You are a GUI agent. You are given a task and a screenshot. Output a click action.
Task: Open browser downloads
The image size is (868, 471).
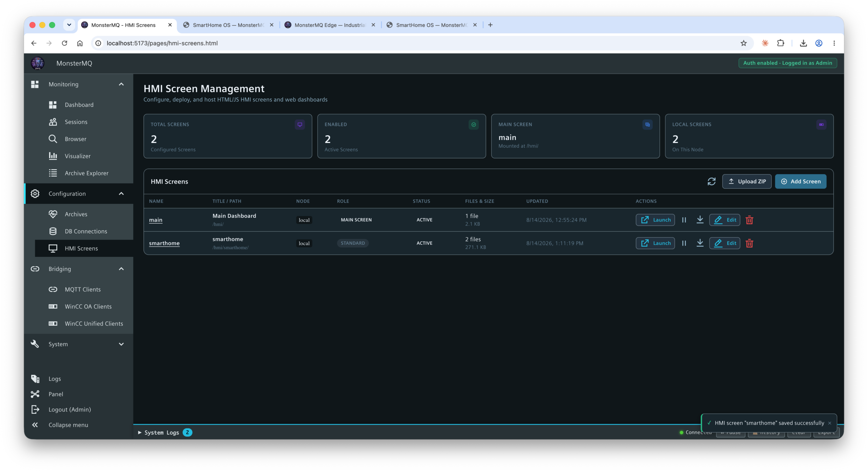[x=803, y=43]
